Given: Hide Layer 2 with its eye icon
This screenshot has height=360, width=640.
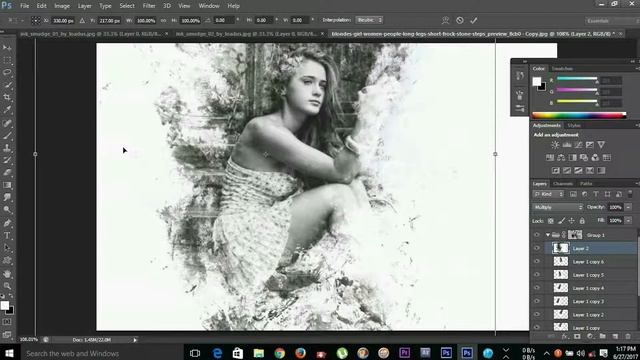Looking at the screenshot, I should pos(537,248).
